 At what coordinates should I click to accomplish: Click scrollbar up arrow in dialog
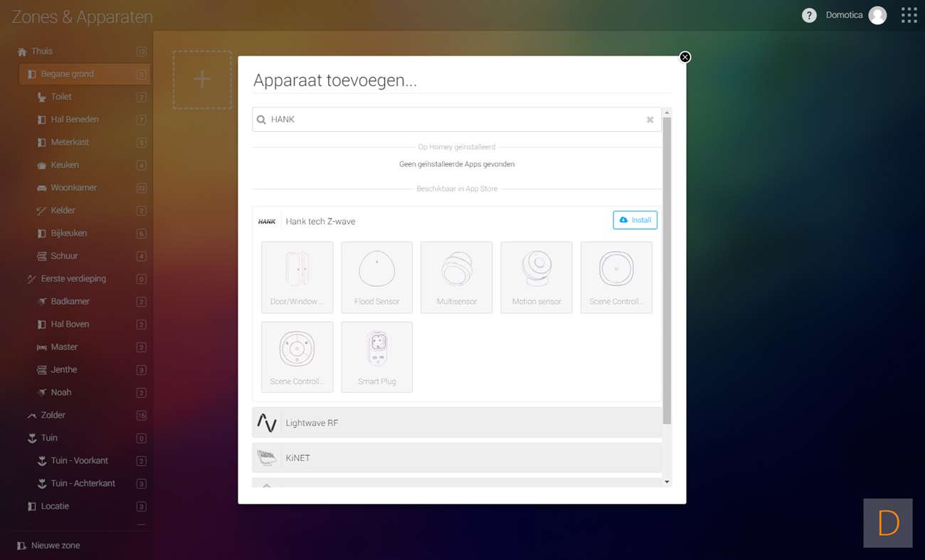tap(667, 112)
